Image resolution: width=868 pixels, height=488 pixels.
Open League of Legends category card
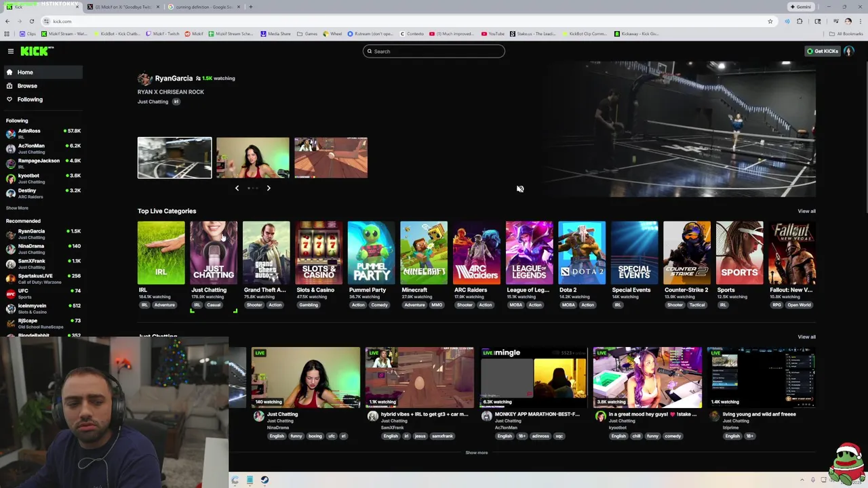(x=529, y=253)
